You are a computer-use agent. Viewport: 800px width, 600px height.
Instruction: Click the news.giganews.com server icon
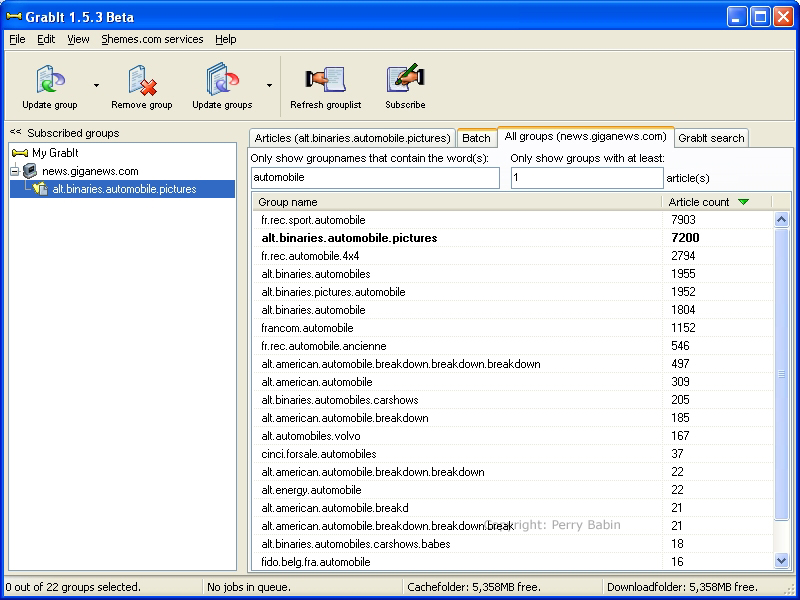(x=30, y=171)
